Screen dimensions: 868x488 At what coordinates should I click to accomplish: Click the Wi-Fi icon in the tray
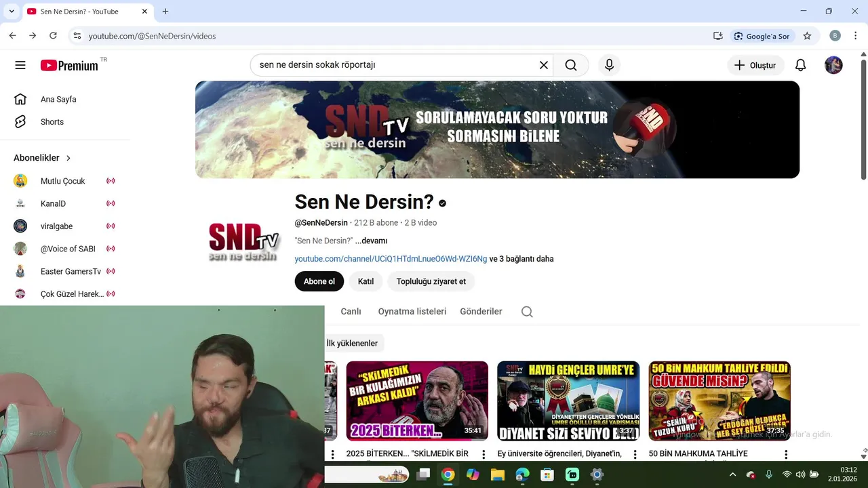(x=787, y=474)
